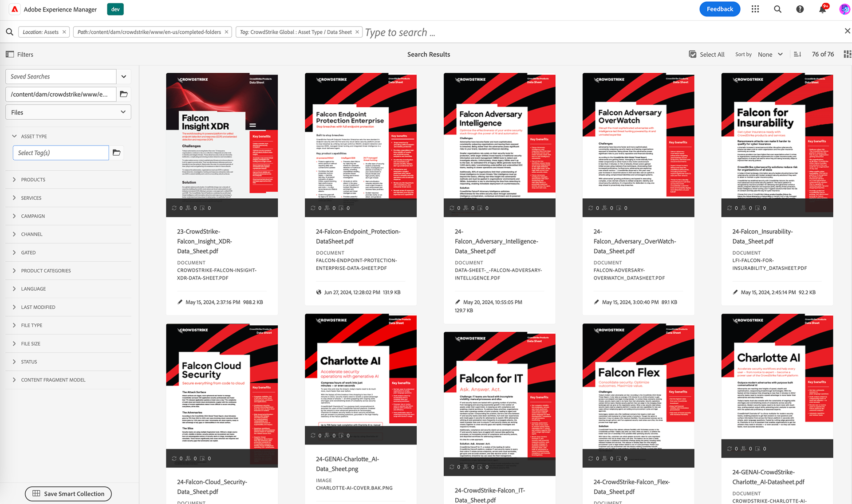Close the search panel with X
Viewport: 852px width, 504px height.
click(x=847, y=31)
